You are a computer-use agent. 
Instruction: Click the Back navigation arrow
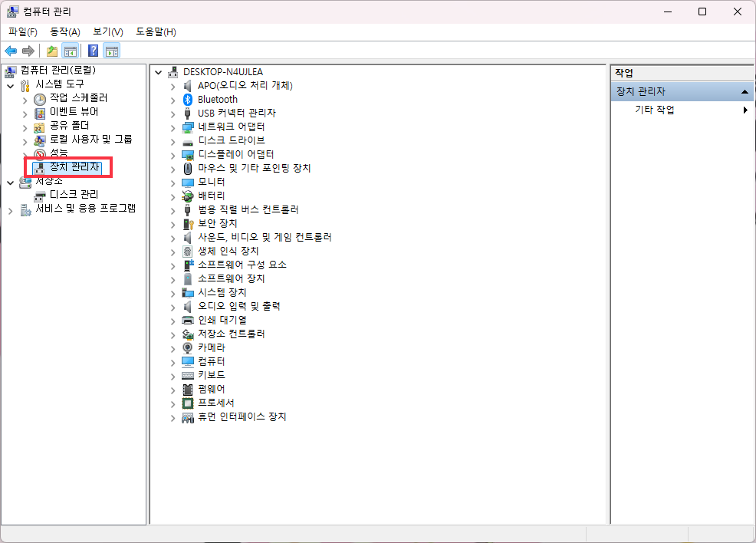click(11, 51)
